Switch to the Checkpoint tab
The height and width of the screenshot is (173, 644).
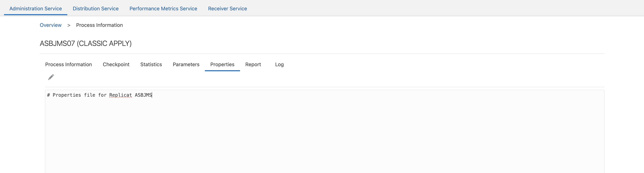pyautogui.click(x=116, y=64)
